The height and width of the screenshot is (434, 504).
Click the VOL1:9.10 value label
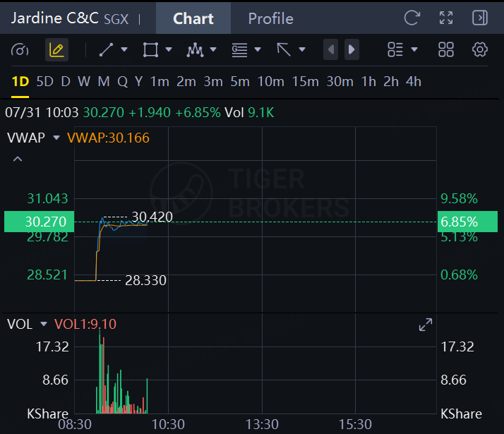(x=85, y=324)
